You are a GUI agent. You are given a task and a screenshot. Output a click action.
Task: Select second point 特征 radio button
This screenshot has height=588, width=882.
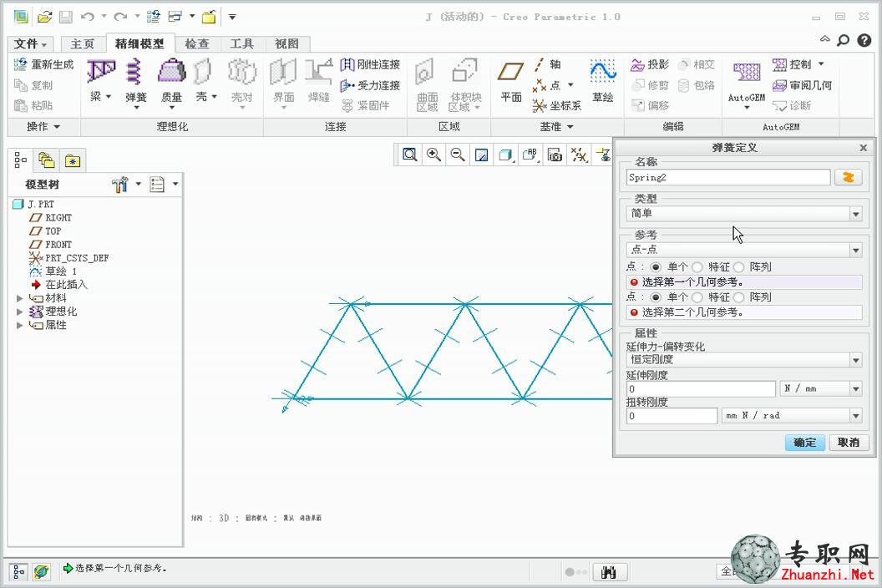pyautogui.click(x=697, y=297)
